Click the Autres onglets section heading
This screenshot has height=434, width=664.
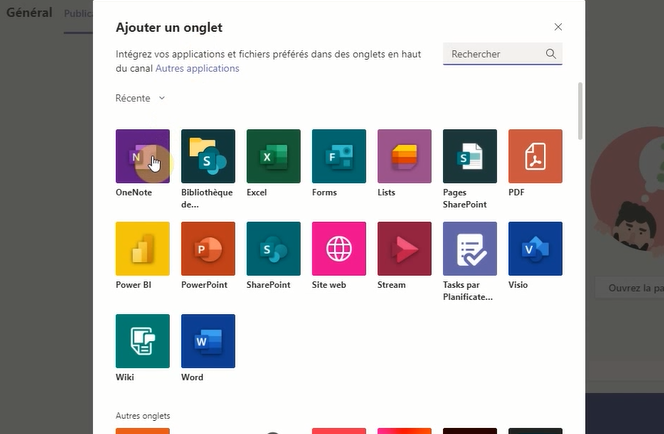[x=143, y=416]
